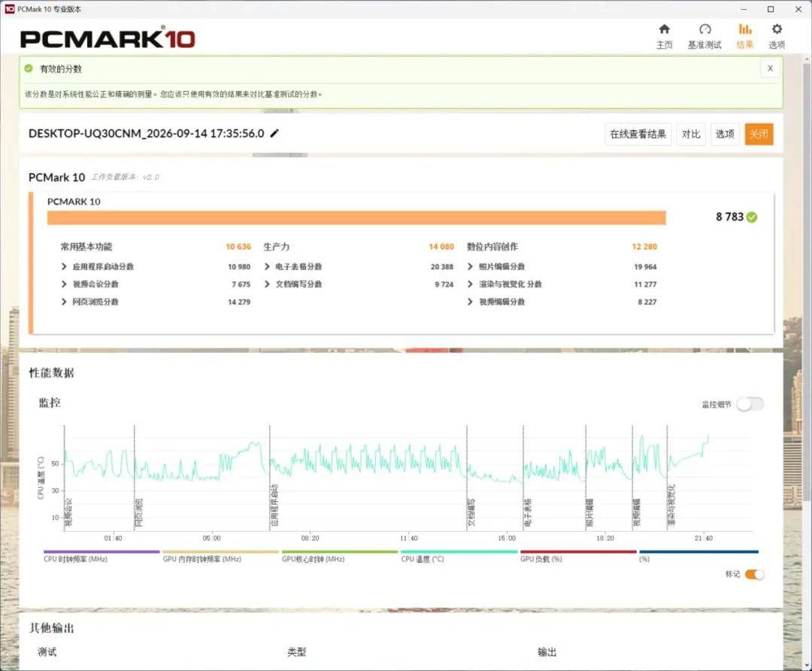Click the writing marker line near 15:00
This screenshot has height=671, width=812.
click(x=467, y=477)
